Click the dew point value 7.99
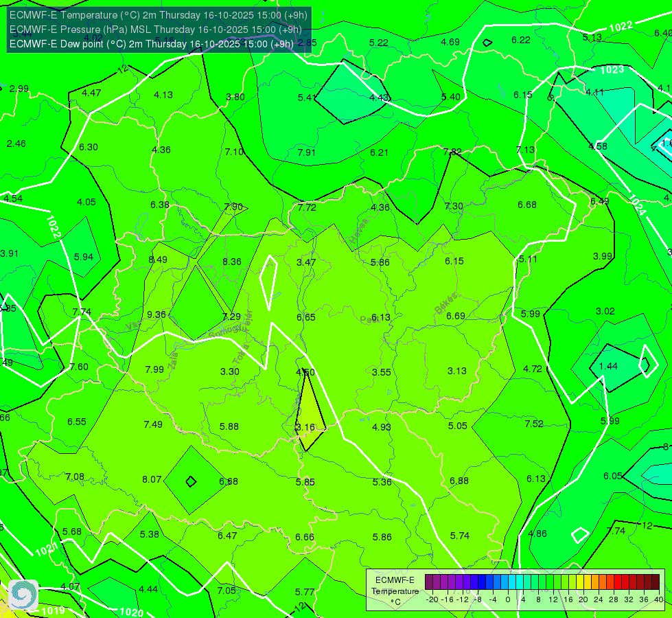Image resolution: width=672 pixels, height=618 pixels. (154, 369)
